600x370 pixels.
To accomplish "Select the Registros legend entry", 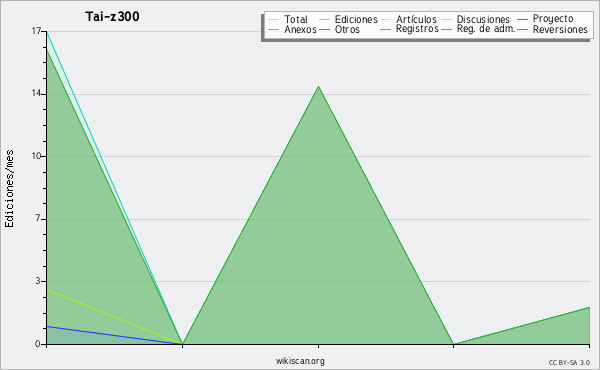I will [x=409, y=29].
